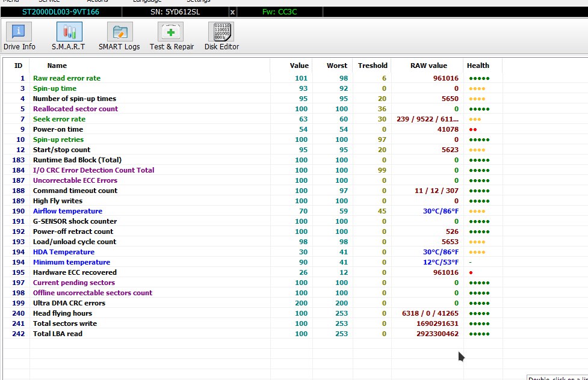Click the two red health dots for Power-on time
This screenshot has width=588, height=380.
473,130
